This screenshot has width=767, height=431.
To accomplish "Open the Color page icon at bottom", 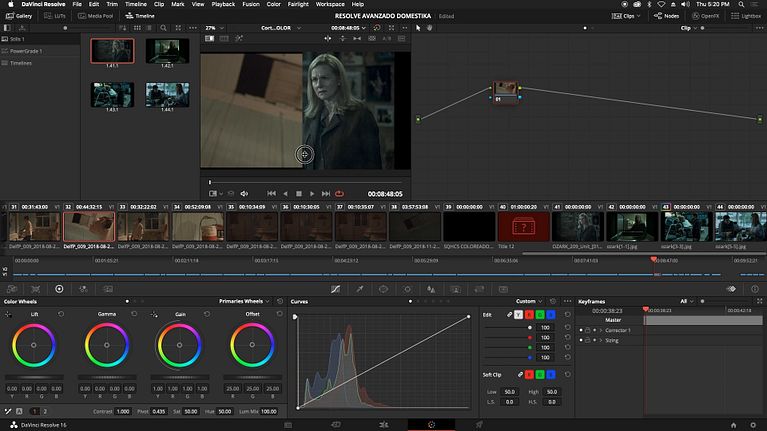I will tap(431, 425).
